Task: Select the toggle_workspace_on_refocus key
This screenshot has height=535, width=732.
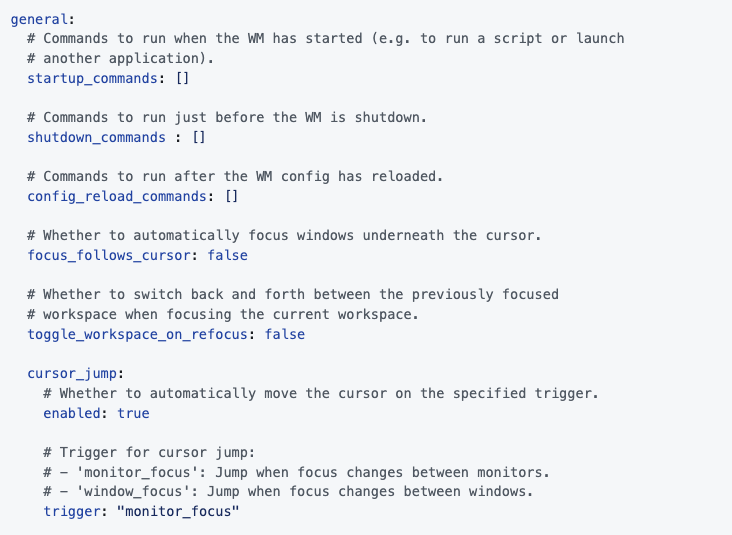Action: click(x=137, y=334)
